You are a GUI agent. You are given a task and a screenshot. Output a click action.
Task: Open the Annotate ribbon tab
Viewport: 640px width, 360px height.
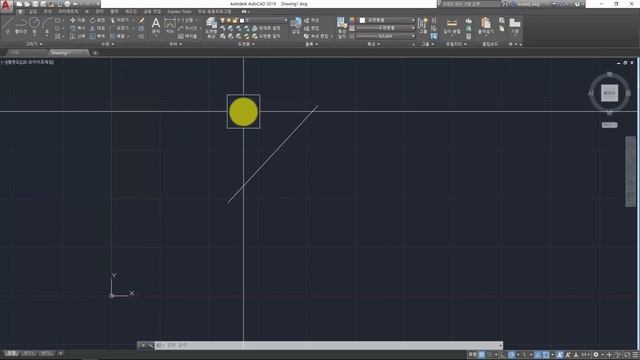(48, 12)
